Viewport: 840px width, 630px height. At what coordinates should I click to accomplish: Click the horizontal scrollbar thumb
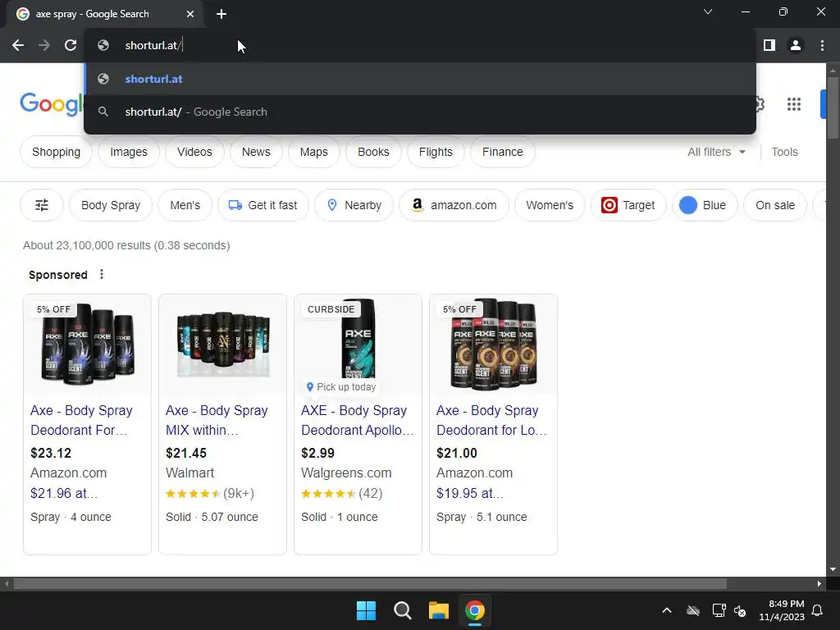(370, 583)
